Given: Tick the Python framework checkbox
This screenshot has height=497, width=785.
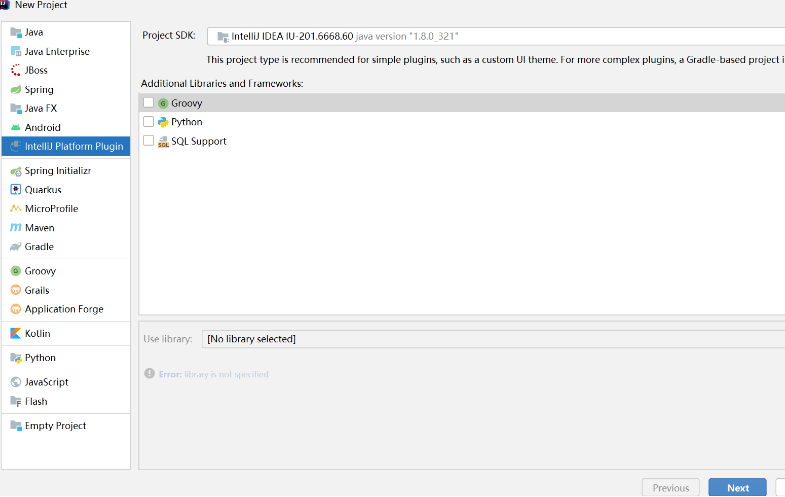Looking at the screenshot, I should tap(149, 122).
